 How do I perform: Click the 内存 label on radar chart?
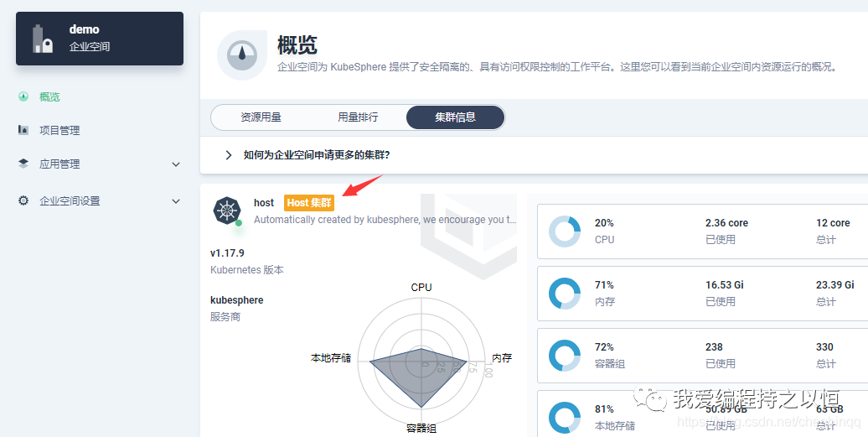click(502, 358)
